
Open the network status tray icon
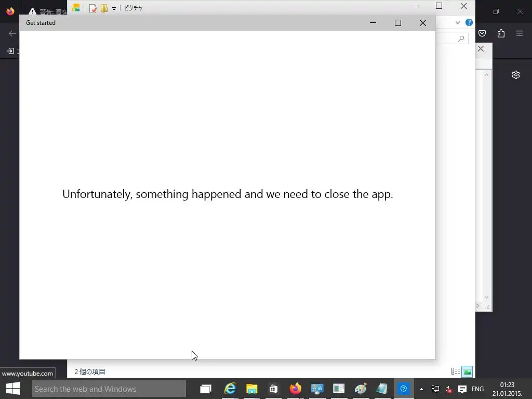pyautogui.click(x=435, y=389)
